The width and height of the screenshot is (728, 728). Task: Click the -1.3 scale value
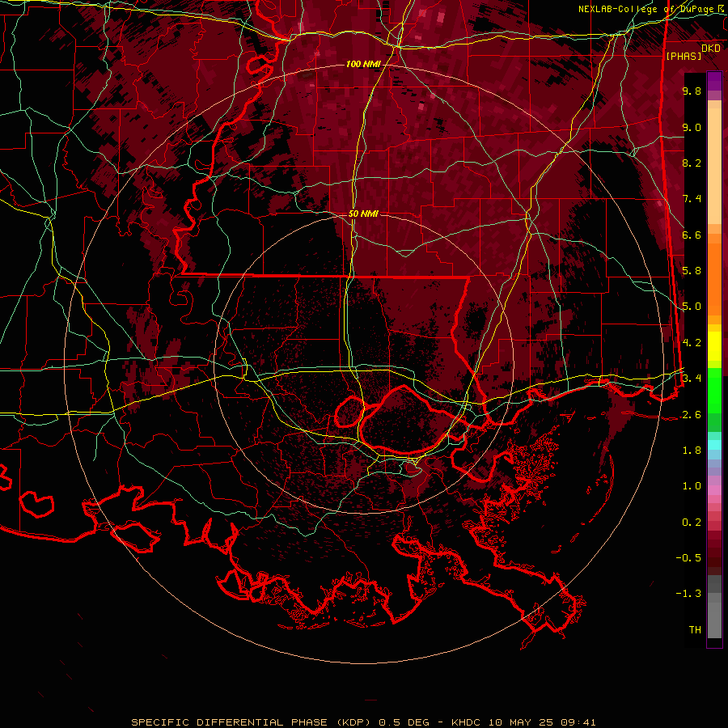coord(688,594)
